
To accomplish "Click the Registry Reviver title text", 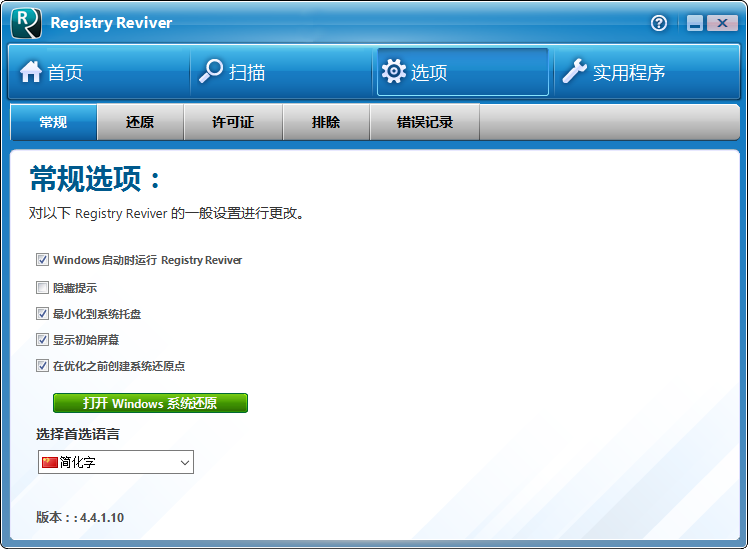I will (x=111, y=23).
